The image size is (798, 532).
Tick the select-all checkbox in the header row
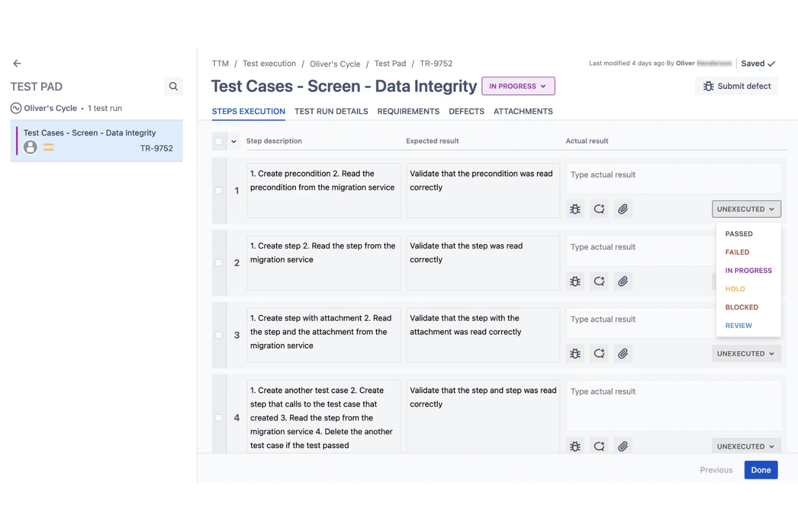(219, 141)
